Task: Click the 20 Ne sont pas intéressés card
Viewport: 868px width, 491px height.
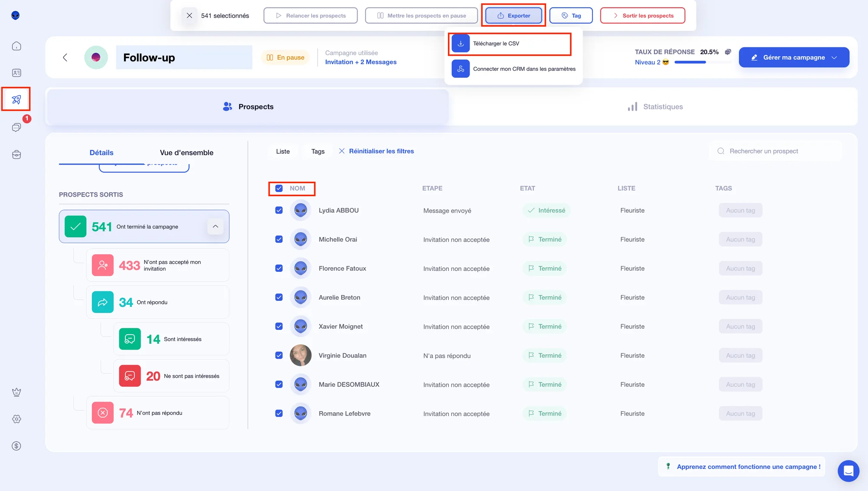Action: (171, 376)
